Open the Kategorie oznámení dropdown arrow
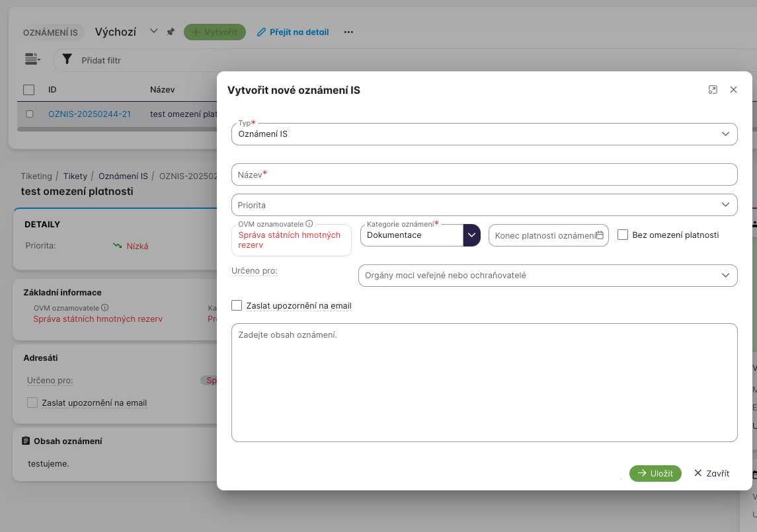 pos(471,235)
